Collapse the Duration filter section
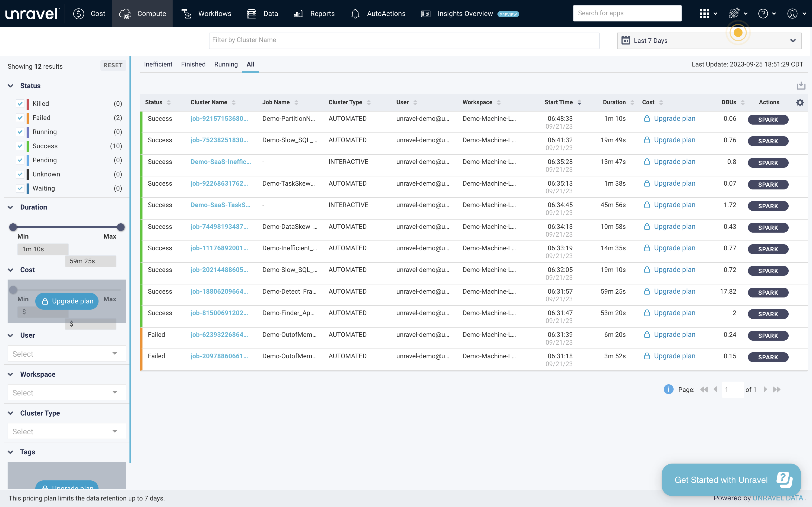Image resolution: width=812 pixels, height=507 pixels. coord(11,207)
